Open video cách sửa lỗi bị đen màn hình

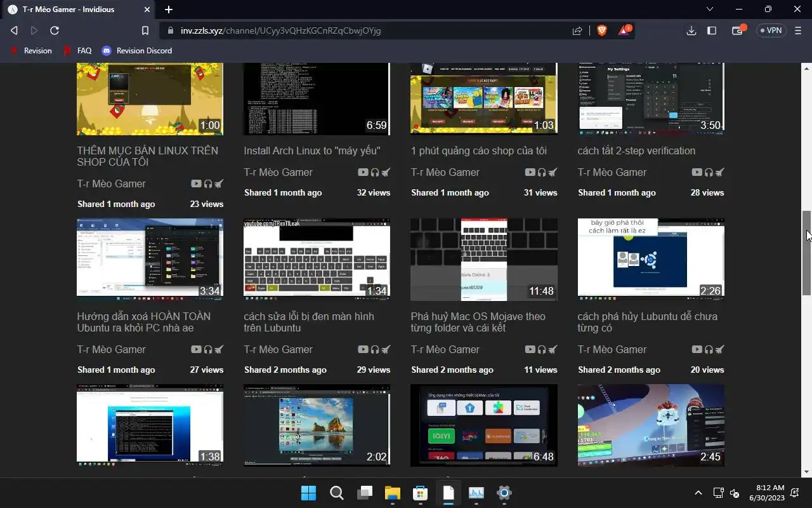pyautogui.click(x=309, y=322)
